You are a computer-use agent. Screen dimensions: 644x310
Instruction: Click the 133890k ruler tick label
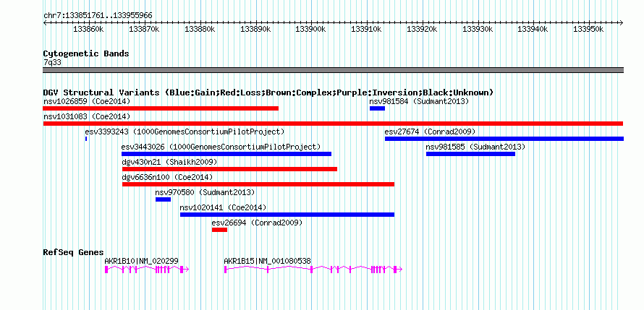coord(255,29)
